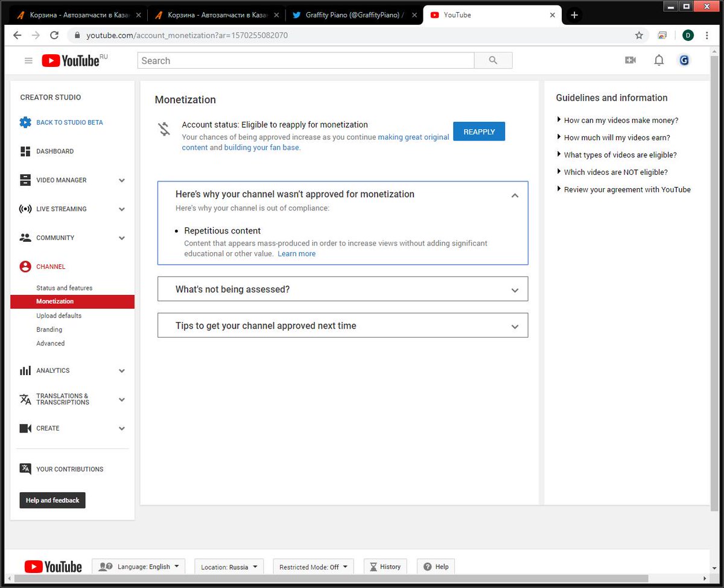724x588 pixels.
Task: Expand Review your agreement with YouTube
Action: [624, 189]
